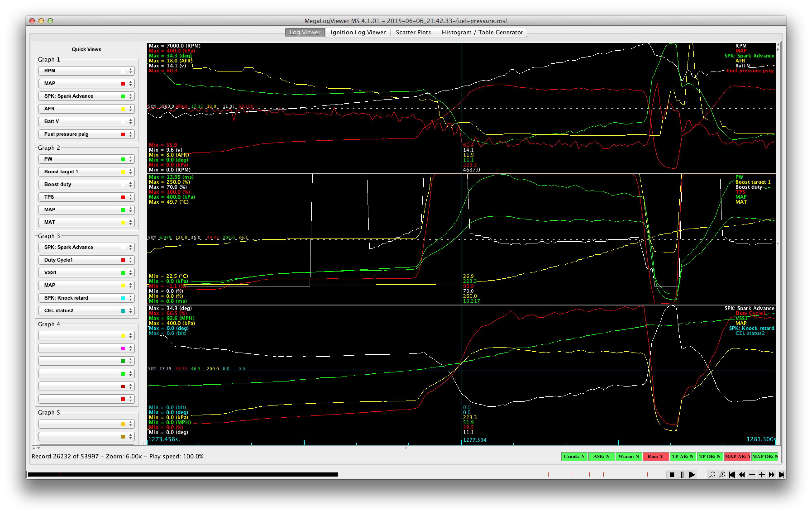Click the minus playback speed icon
The height and width of the screenshot is (515, 812).
[752, 474]
